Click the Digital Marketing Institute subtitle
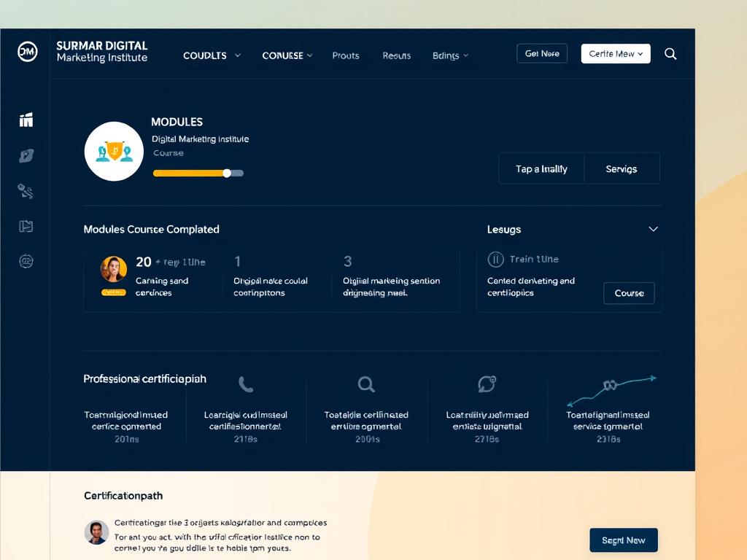Image resolution: width=747 pixels, height=560 pixels. point(200,139)
